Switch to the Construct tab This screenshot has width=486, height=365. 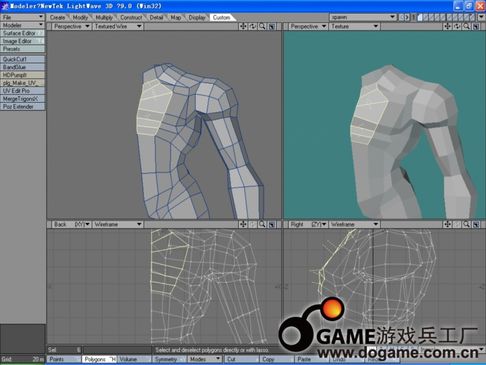point(131,17)
